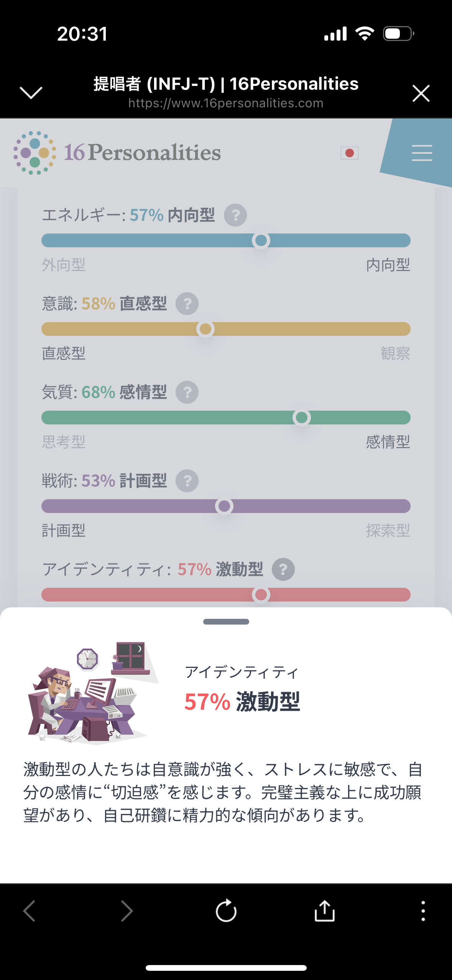Select the Japan flag language selector
Image resolution: width=452 pixels, height=980 pixels.
pyautogui.click(x=349, y=153)
